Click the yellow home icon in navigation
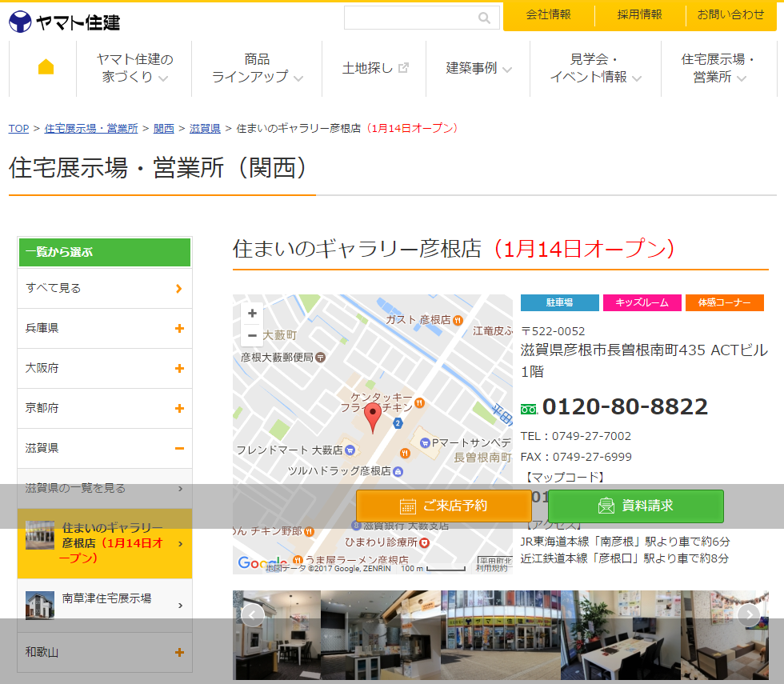This screenshot has height=684, width=784. pyautogui.click(x=46, y=67)
